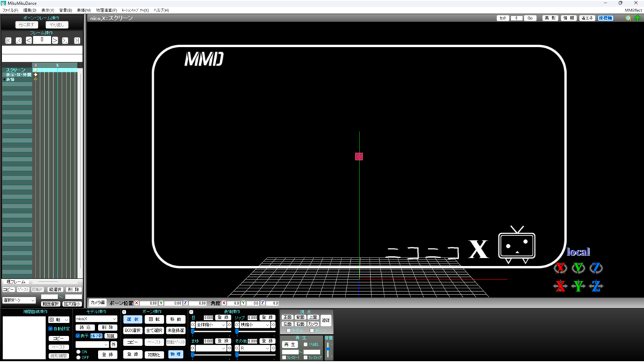Click the timeline vertical scrollbar

pos(80,172)
